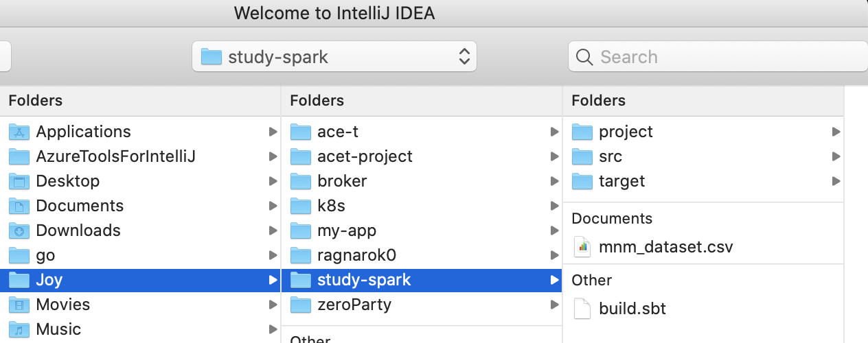Image resolution: width=868 pixels, height=343 pixels.
Task: Select the Movies folder icon
Action: pos(19,305)
